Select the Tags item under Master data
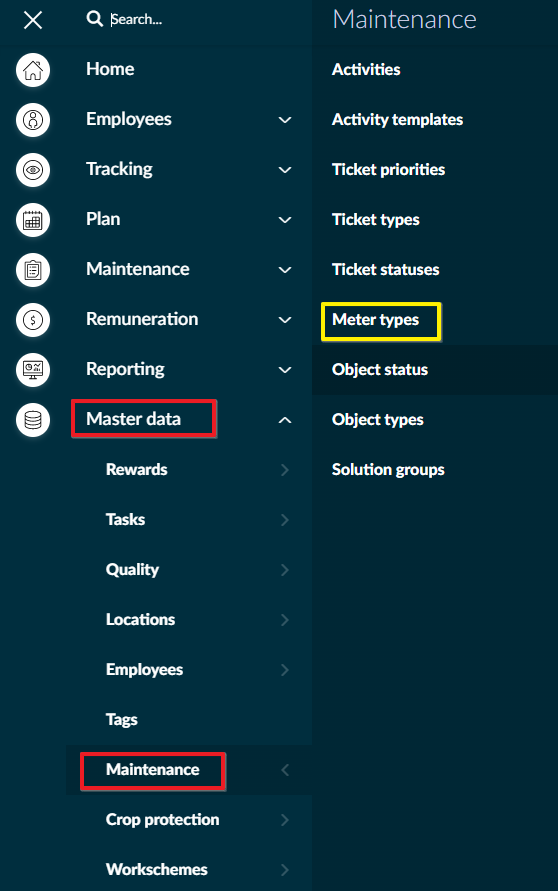This screenshot has width=558, height=891. pyautogui.click(x=122, y=720)
